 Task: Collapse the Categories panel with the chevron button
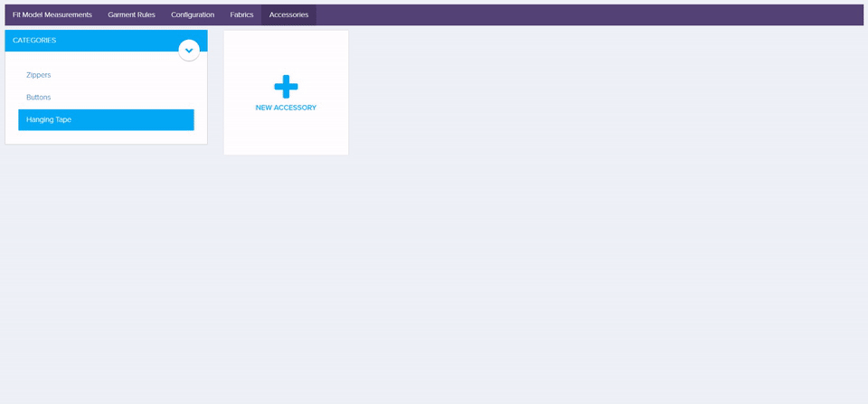tap(189, 51)
